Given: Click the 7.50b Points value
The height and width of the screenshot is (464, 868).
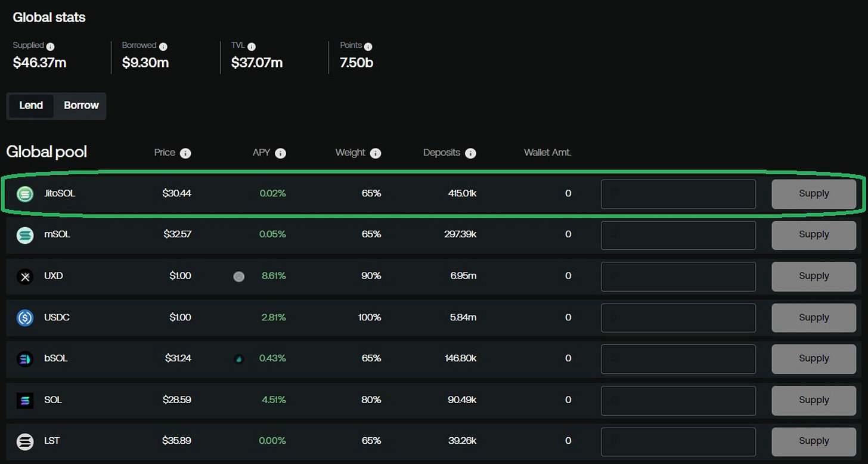Looking at the screenshot, I should tap(356, 63).
